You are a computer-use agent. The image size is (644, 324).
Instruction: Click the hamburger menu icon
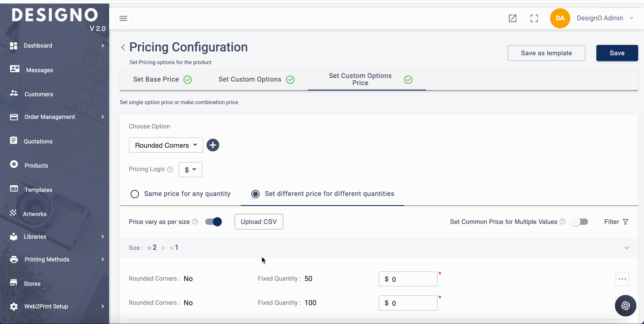click(x=123, y=18)
